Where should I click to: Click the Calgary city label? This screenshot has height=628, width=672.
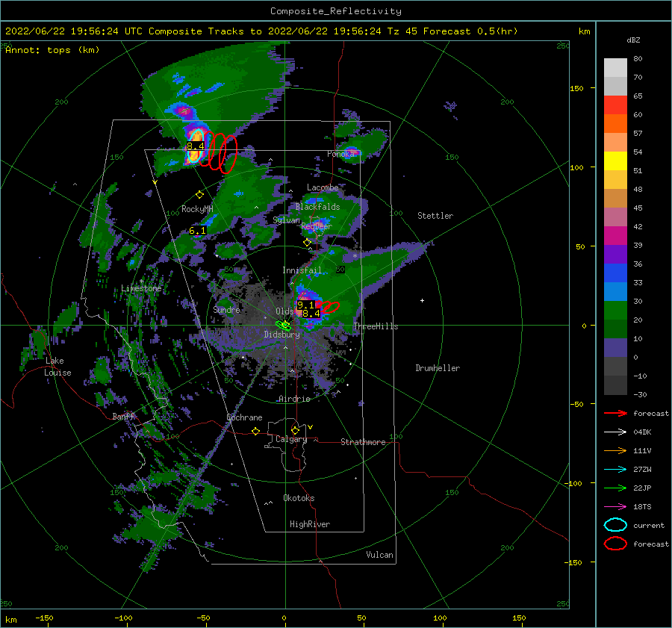click(291, 439)
